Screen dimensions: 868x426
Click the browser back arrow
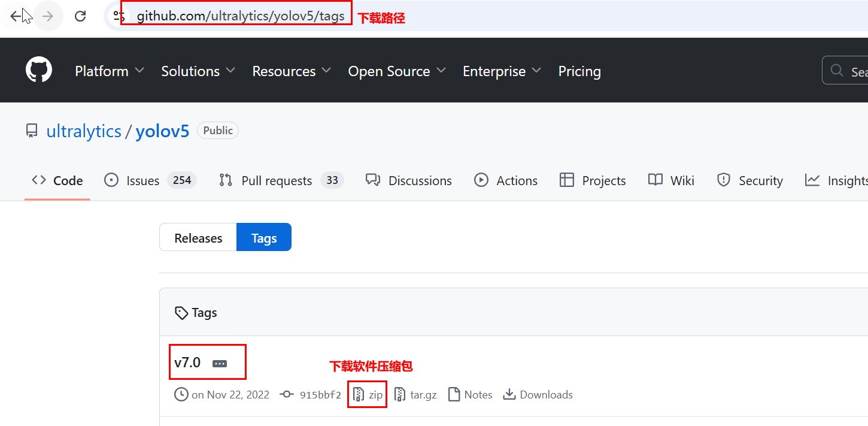pyautogui.click(x=16, y=16)
